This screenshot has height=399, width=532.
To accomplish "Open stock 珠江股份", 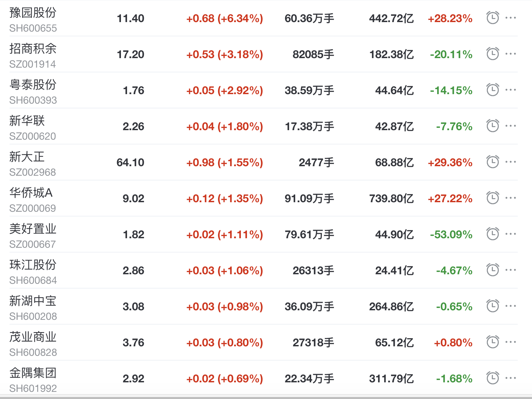I will point(33,265).
